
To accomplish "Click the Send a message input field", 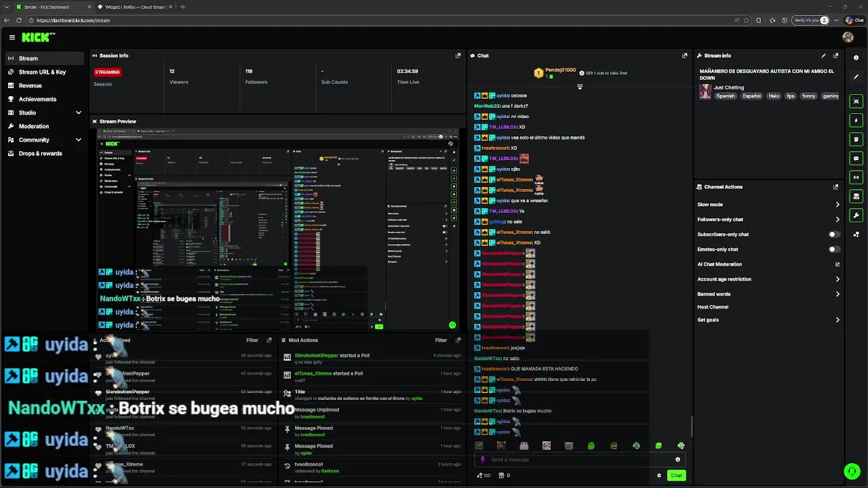I will (579, 460).
